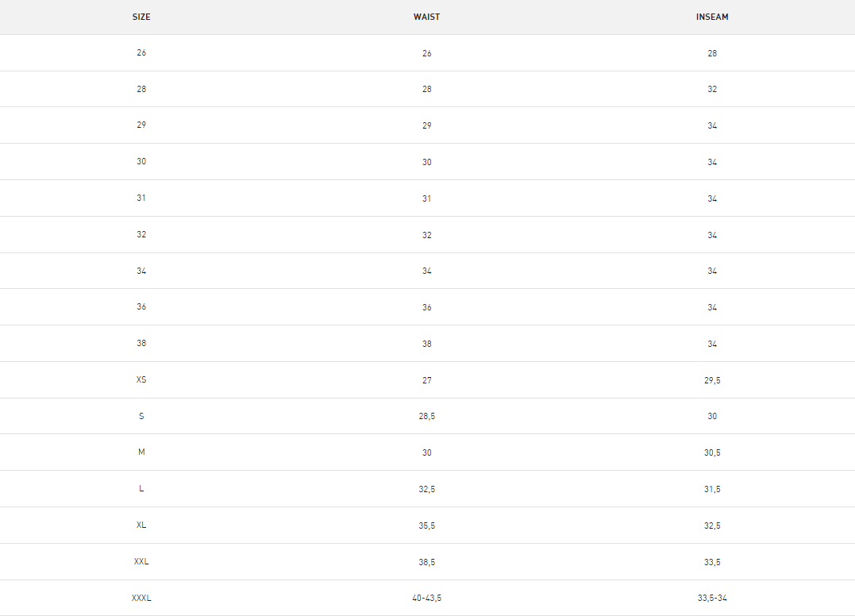Click waist value 27 in XS row
Screen dimensions: 855x616
click(427, 380)
